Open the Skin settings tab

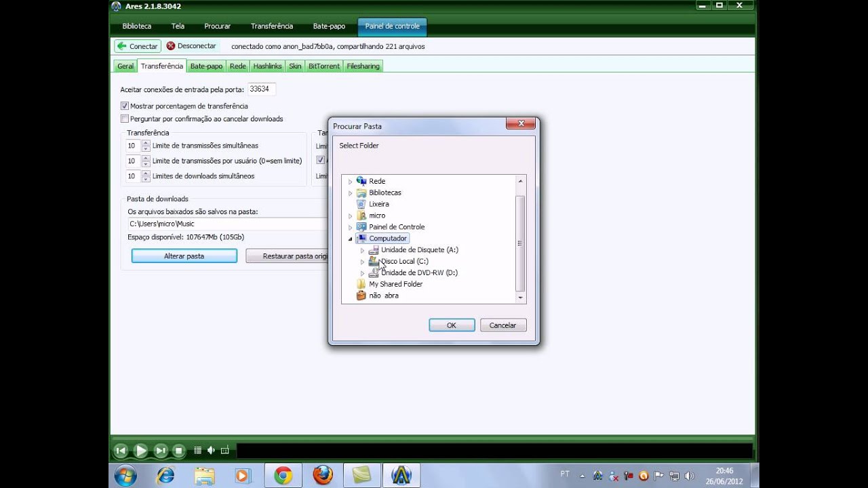pyautogui.click(x=295, y=66)
